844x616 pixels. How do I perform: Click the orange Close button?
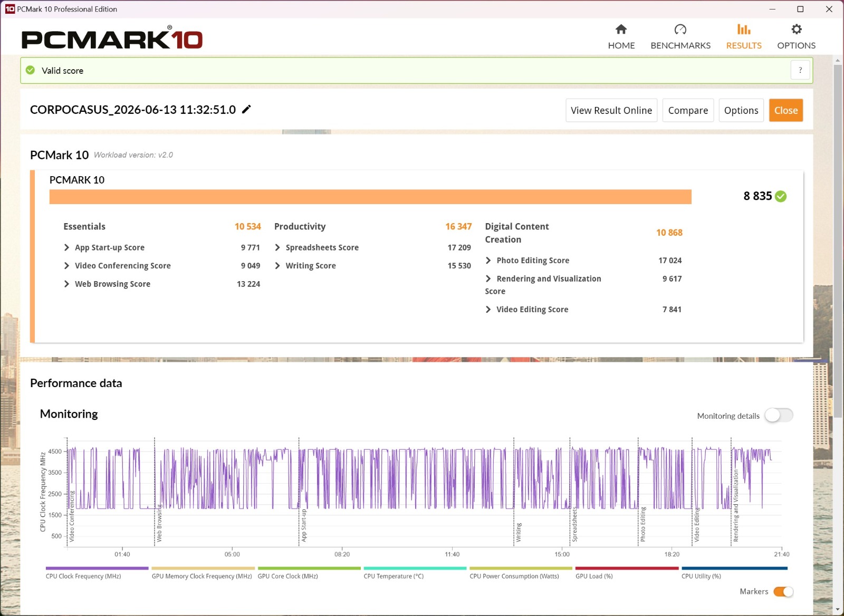786,110
